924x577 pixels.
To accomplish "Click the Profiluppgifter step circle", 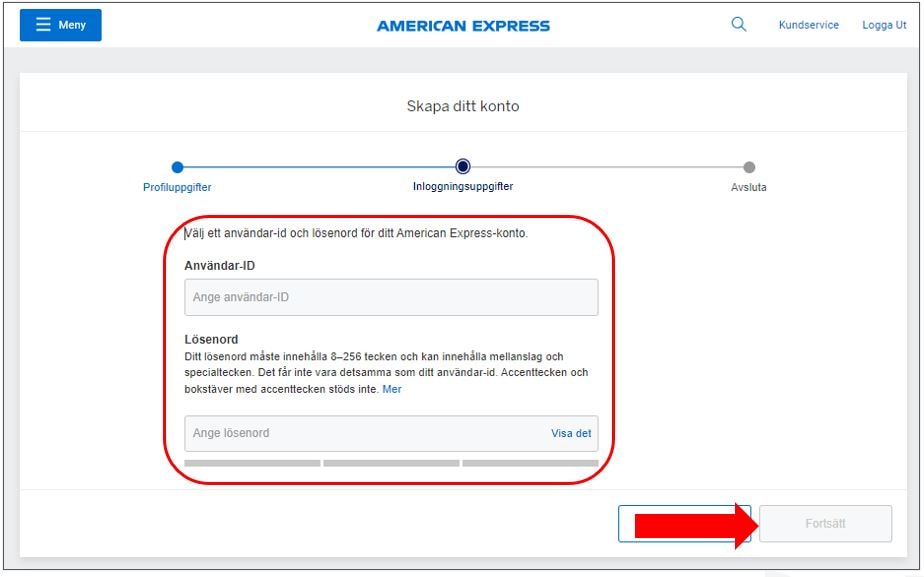I will (177, 167).
